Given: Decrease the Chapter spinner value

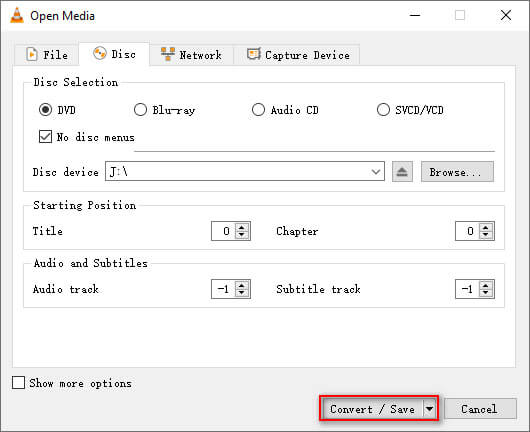Looking at the screenshot, I should click(485, 235).
